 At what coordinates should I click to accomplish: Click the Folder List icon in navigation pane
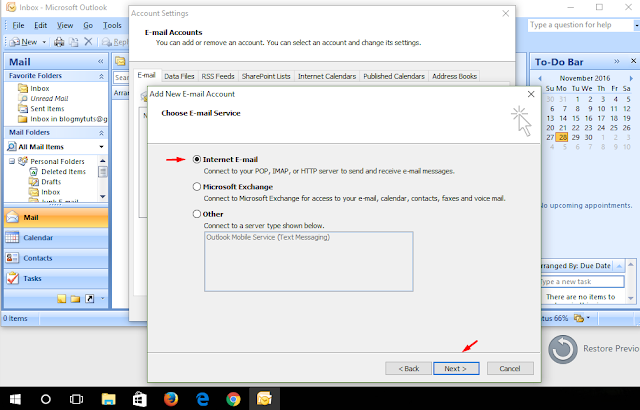[75, 299]
